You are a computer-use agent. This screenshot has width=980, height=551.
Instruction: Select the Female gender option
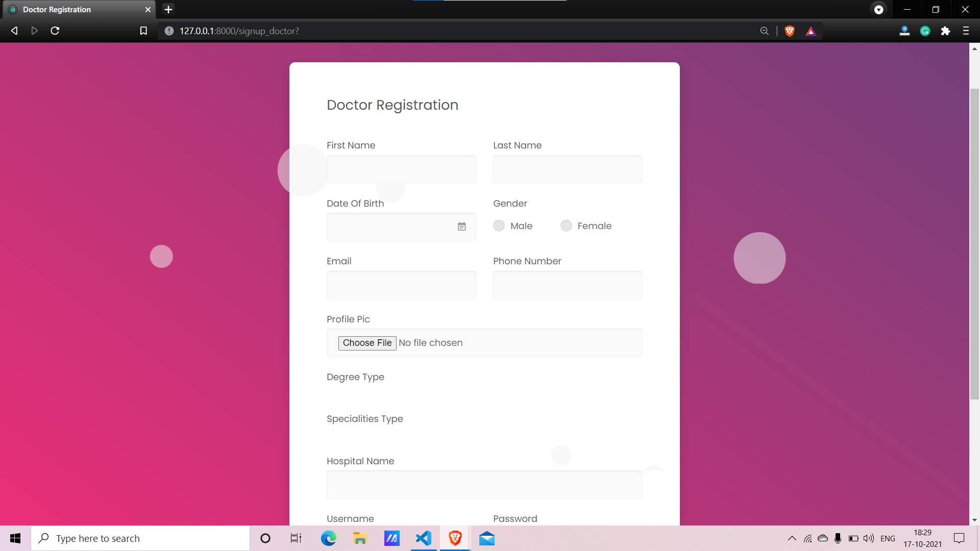pos(566,226)
